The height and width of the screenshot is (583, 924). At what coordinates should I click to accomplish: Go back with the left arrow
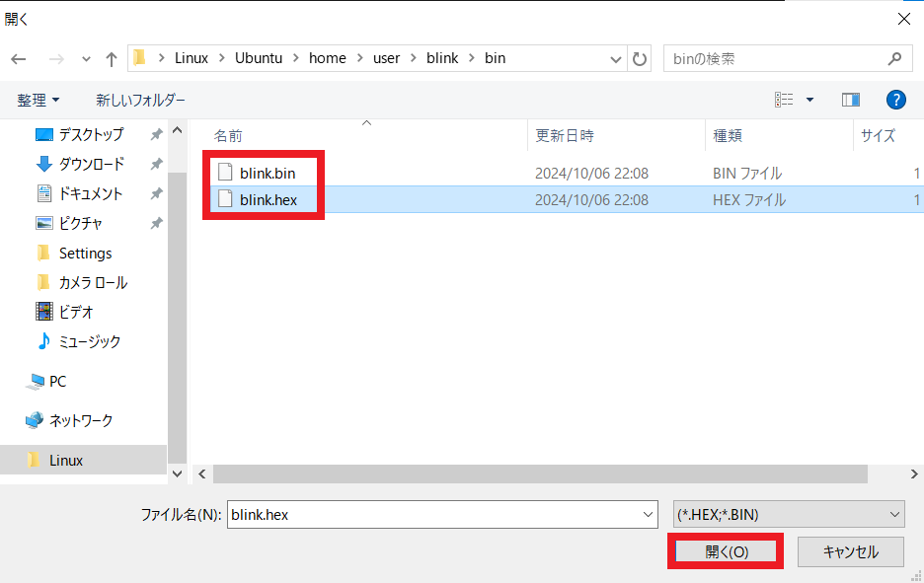coord(19,59)
